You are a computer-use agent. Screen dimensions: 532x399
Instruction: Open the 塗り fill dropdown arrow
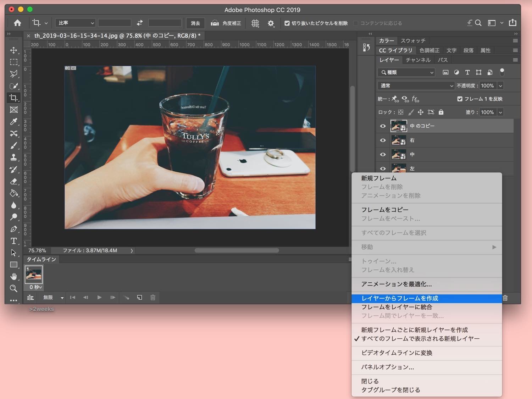pos(500,112)
